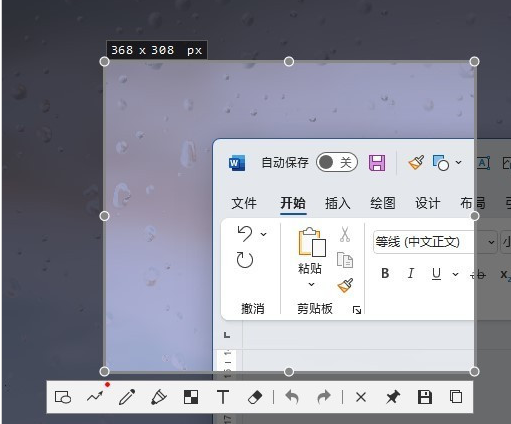Click format painter in quick access toolbar
511x424 pixels.
click(416, 163)
